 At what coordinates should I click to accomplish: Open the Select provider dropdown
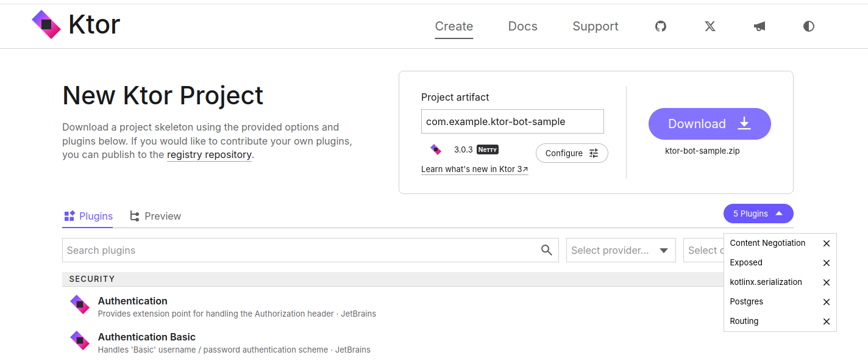(x=621, y=250)
